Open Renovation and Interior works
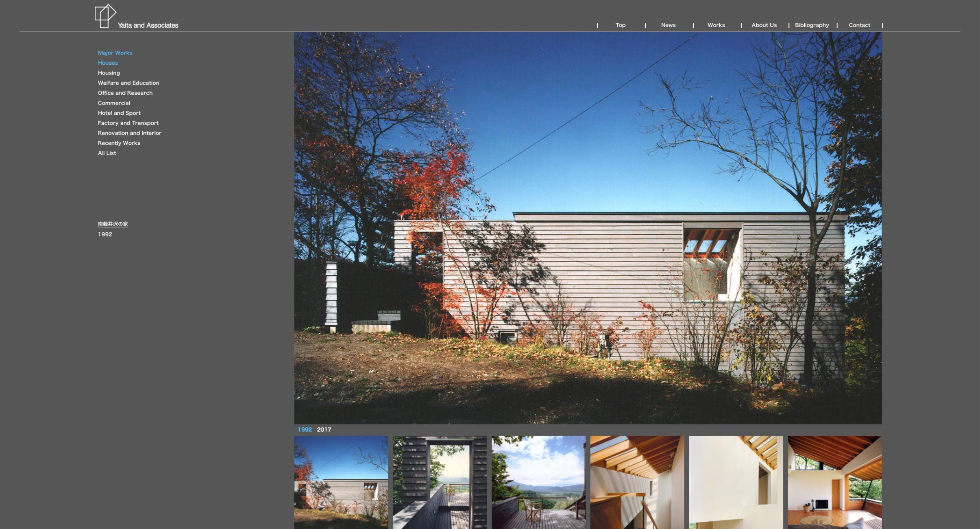This screenshot has height=529, width=980. [129, 133]
